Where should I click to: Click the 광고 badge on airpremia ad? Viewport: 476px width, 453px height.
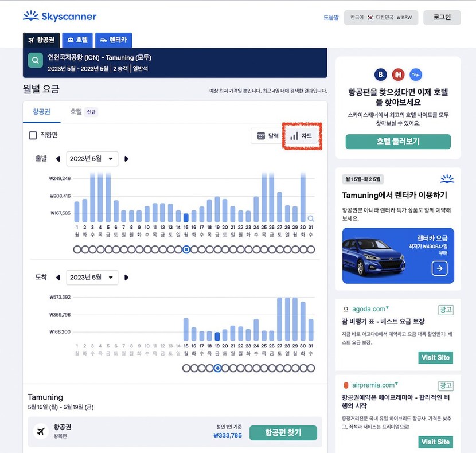click(x=446, y=385)
